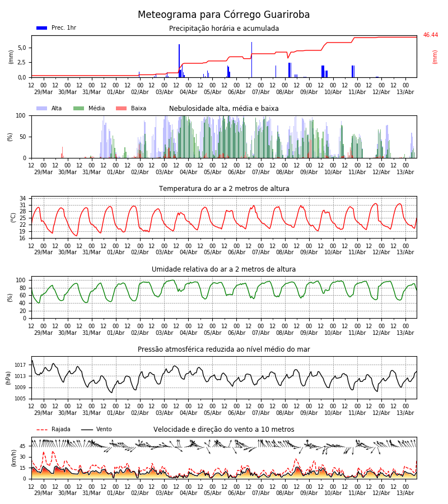Click the blue Prec. 1hr legend swatch
The image size is (448, 504).
42,28
